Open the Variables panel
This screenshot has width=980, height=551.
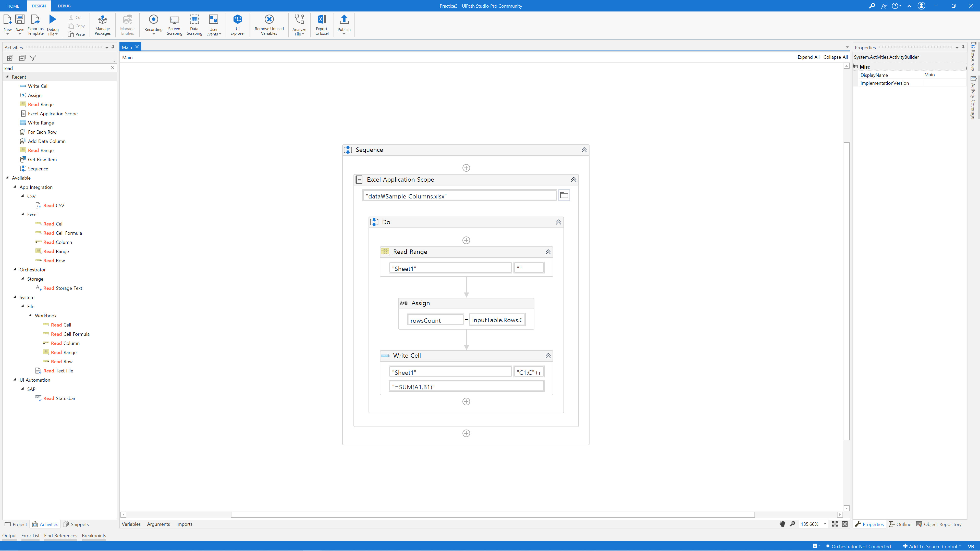(131, 524)
